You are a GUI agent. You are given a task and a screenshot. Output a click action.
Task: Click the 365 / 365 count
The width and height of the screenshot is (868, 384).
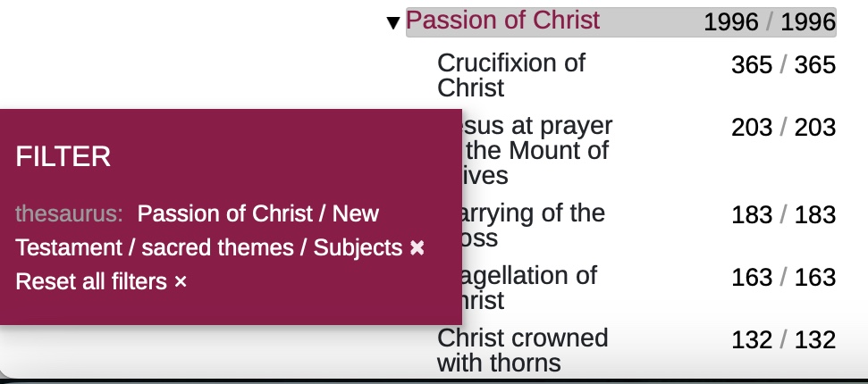(782, 65)
